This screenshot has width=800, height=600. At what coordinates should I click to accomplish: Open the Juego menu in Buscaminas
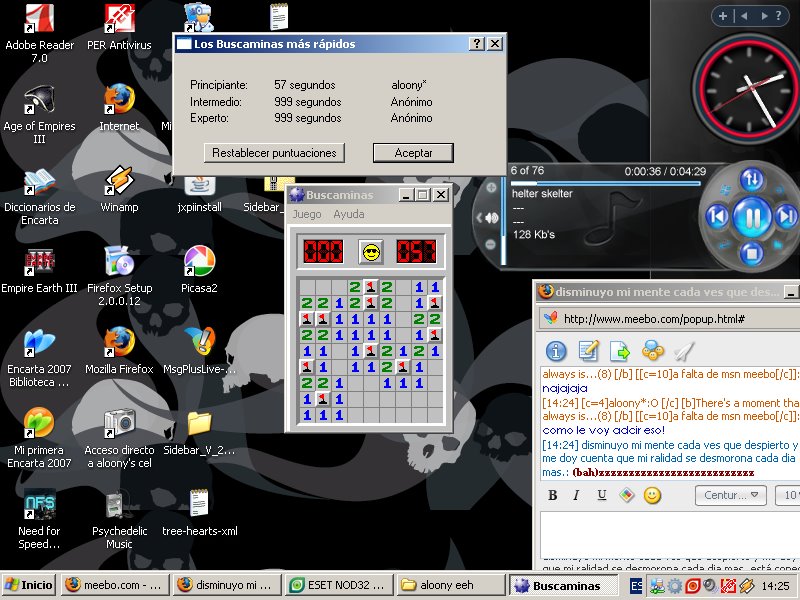click(x=307, y=214)
